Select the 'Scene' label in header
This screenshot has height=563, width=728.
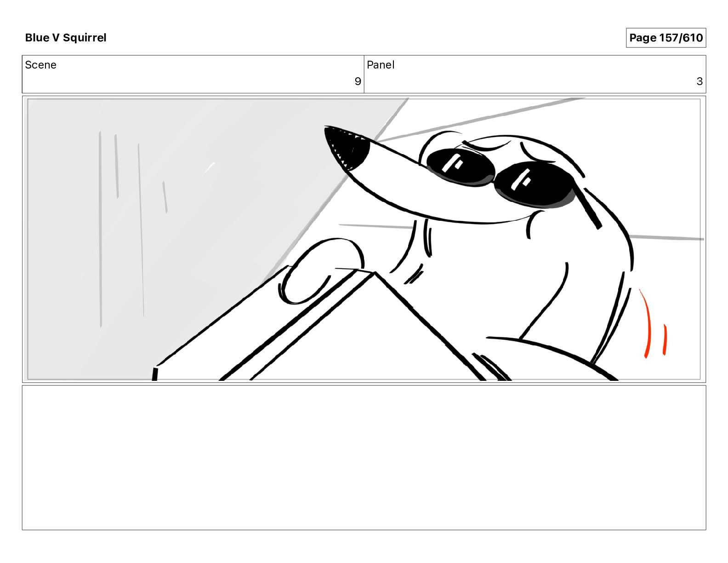pos(40,65)
